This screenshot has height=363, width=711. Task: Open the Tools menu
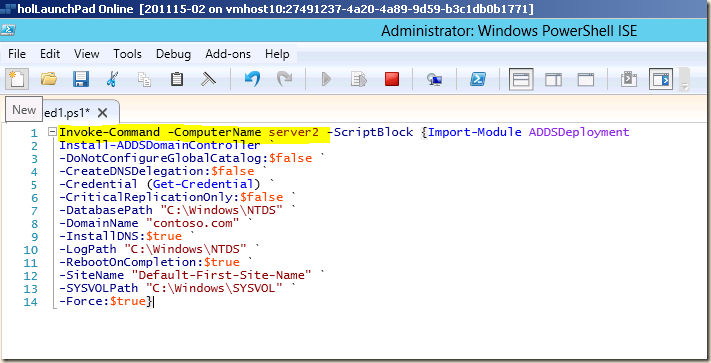point(127,54)
